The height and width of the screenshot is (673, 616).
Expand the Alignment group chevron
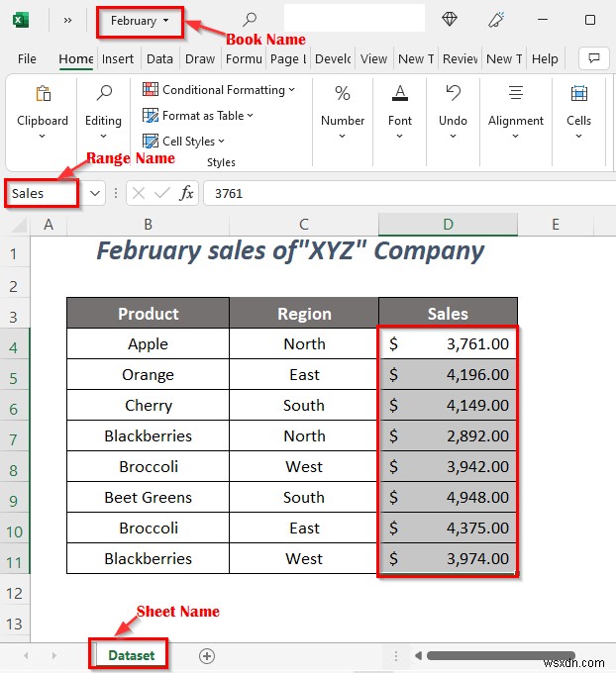(516, 136)
